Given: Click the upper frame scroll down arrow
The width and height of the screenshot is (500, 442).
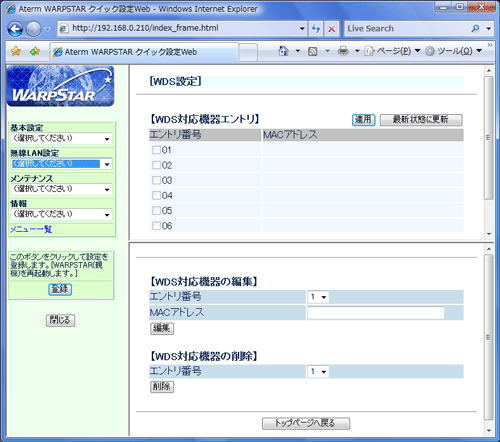Looking at the screenshot, I should [489, 234].
